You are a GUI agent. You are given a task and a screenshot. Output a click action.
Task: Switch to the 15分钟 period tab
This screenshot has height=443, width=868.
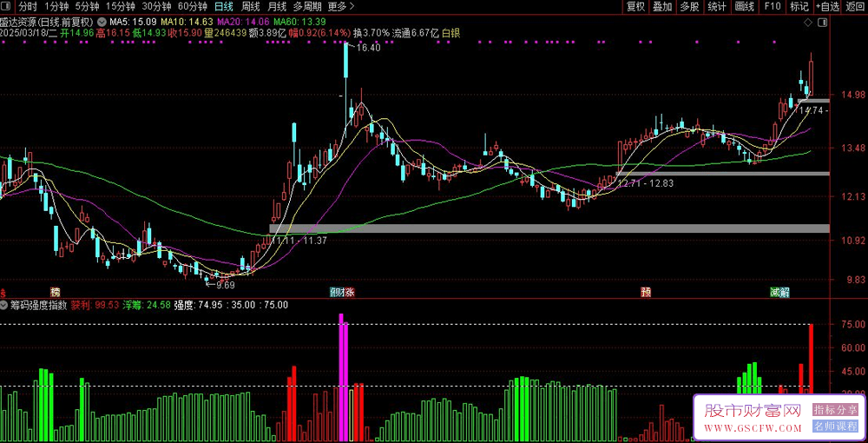pos(120,7)
